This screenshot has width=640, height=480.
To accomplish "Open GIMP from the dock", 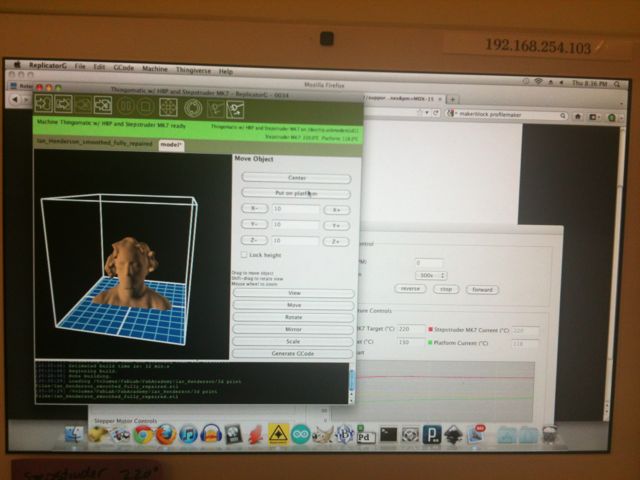I will (x=322, y=435).
